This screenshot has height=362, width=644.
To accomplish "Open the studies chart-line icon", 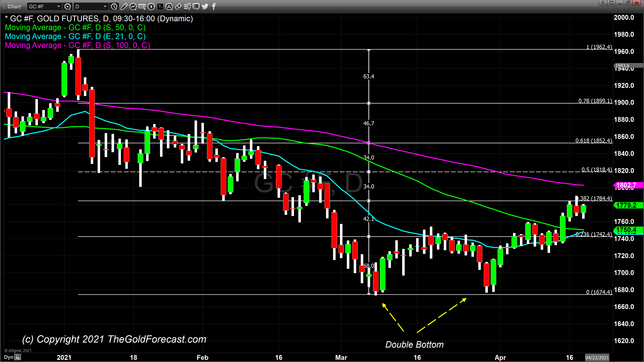I will (133, 7).
